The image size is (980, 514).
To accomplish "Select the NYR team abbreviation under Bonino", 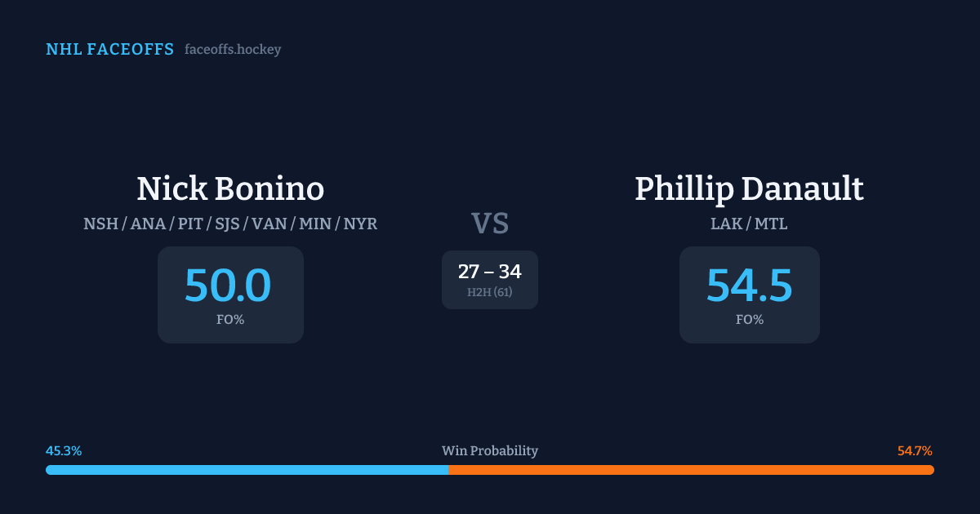I will click(360, 224).
